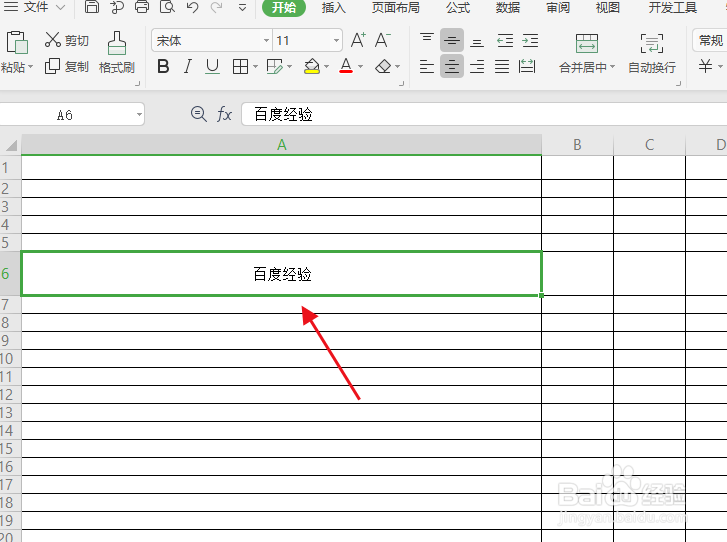Click the Decrease Indent icon
The height and width of the screenshot is (542, 727).
pos(505,41)
